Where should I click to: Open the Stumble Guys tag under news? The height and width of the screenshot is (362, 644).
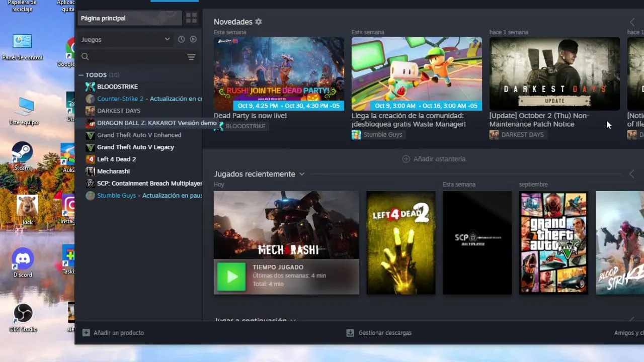tap(377, 135)
